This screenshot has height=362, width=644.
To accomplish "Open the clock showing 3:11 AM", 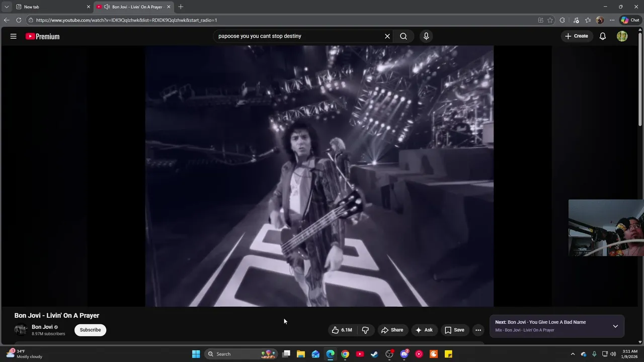I will [x=630, y=354].
